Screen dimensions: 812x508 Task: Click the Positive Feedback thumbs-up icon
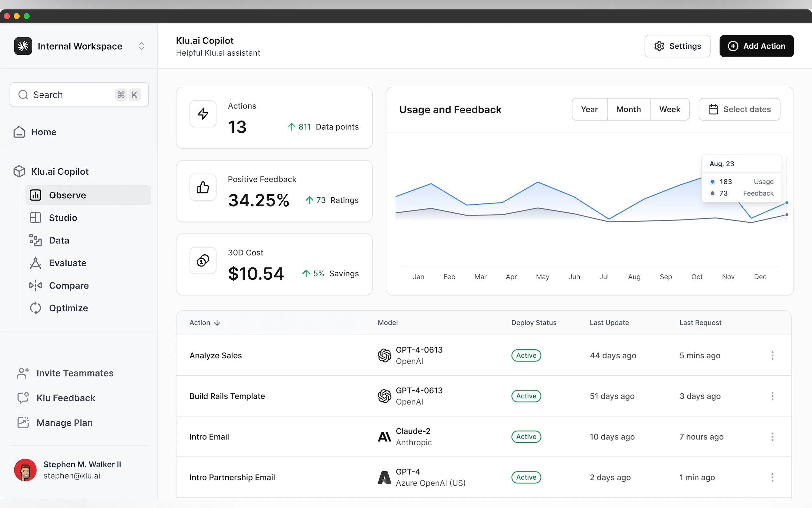tap(203, 187)
